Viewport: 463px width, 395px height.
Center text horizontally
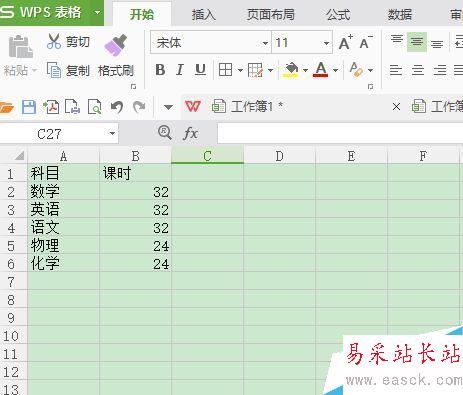[x=418, y=70]
